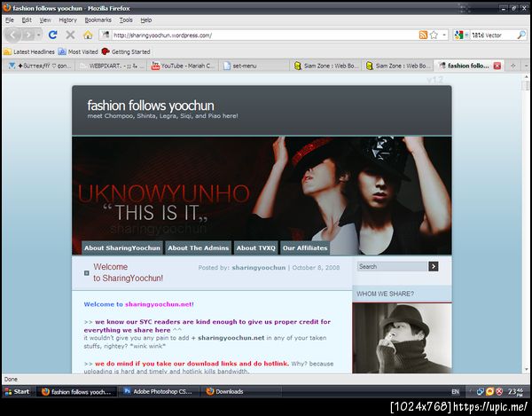Screen dimensions: 532x416
Task: Switch to the first Siam Zone tab
Action: (326, 66)
